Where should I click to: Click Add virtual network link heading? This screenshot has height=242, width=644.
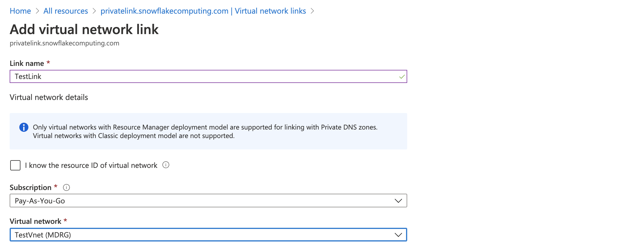tap(84, 30)
